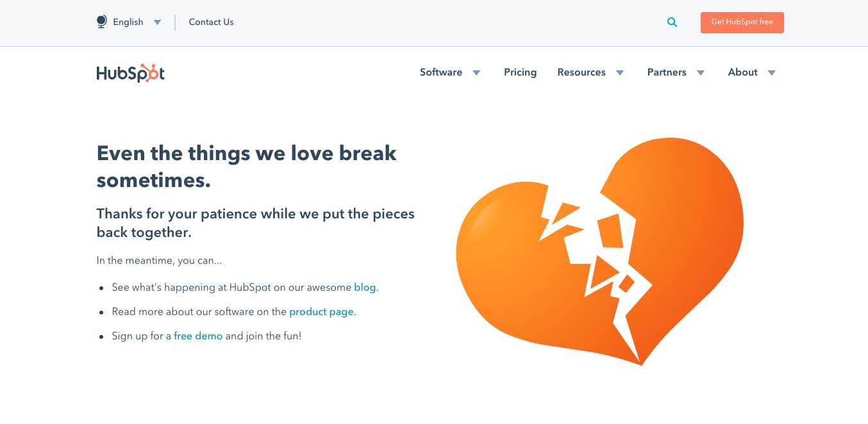Click the globe language icon

(101, 21)
